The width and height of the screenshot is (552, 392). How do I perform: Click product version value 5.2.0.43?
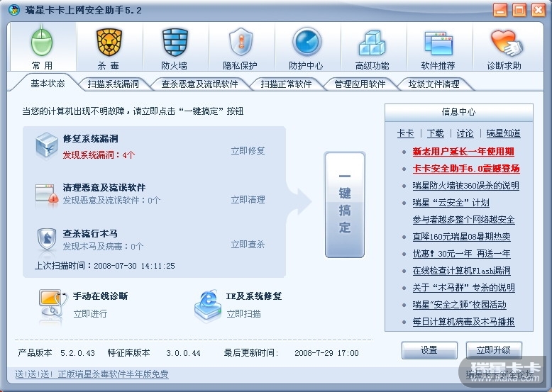[x=78, y=353]
